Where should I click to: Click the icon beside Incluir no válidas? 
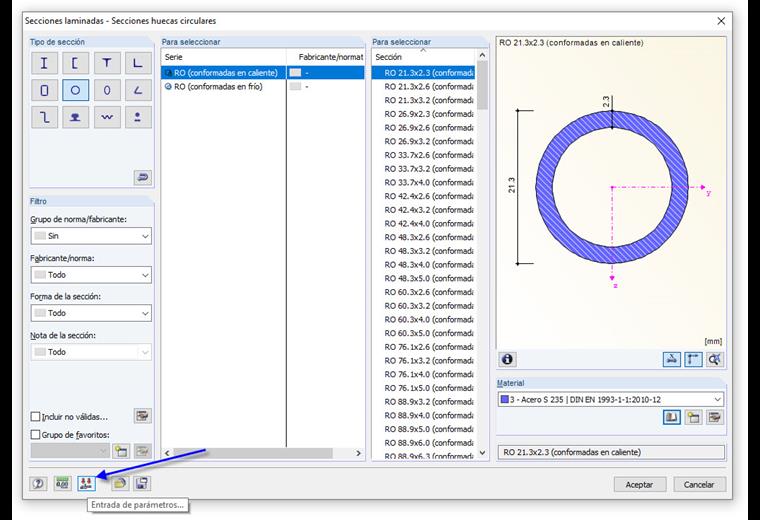[x=142, y=416]
